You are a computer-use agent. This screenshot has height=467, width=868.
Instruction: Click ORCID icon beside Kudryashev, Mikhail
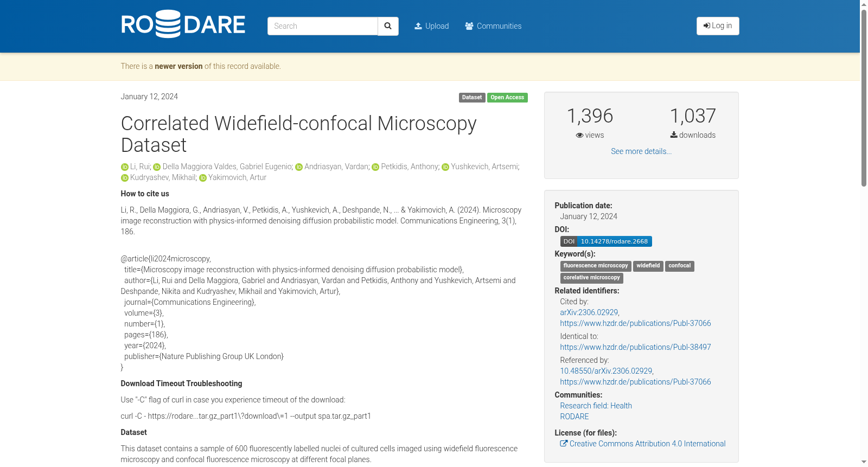click(x=125, y=178)
